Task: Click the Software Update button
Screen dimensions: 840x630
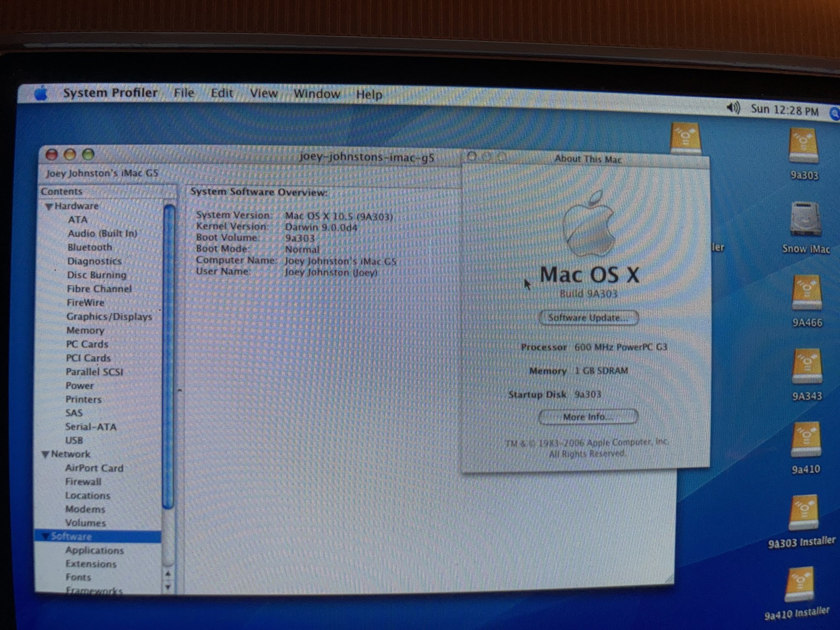Action: click(x=588, y=318)
